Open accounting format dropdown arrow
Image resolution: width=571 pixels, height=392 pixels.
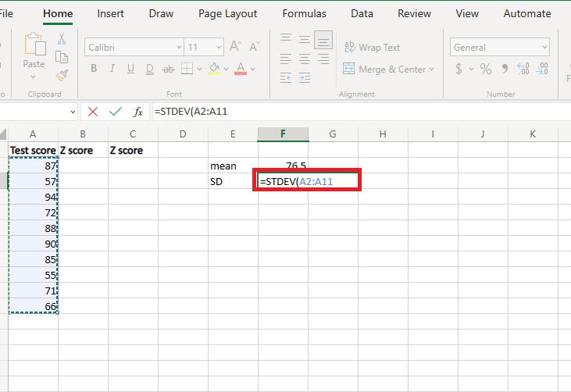471,69
